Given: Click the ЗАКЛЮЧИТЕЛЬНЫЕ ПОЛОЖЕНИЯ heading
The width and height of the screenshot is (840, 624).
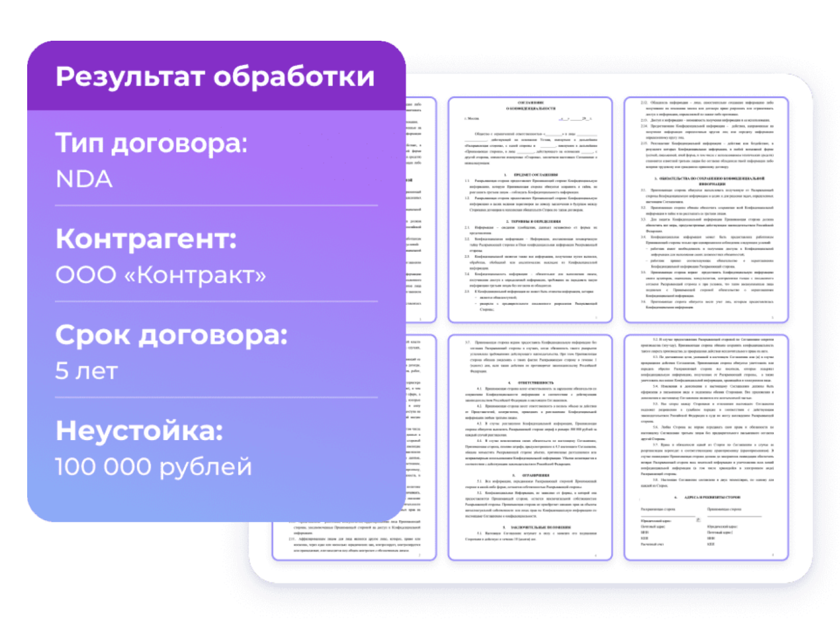Looking at the screenshot, I should coord(540,527).
